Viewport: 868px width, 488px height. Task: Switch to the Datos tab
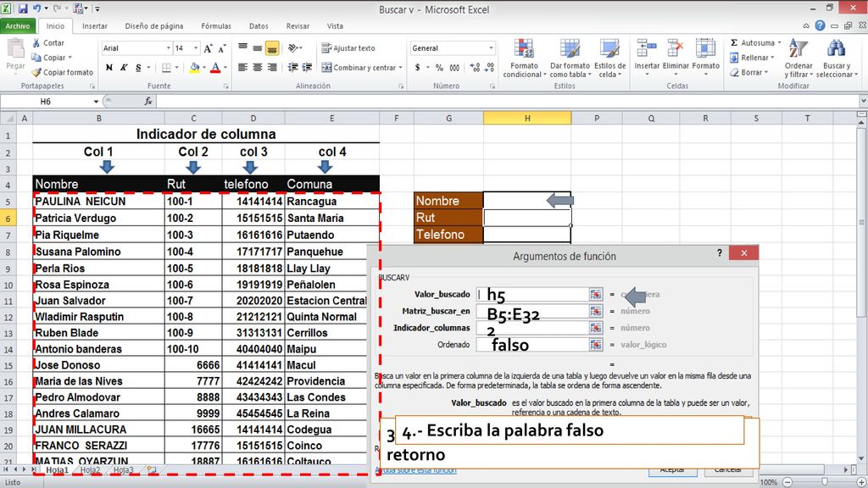pos(259,26)
